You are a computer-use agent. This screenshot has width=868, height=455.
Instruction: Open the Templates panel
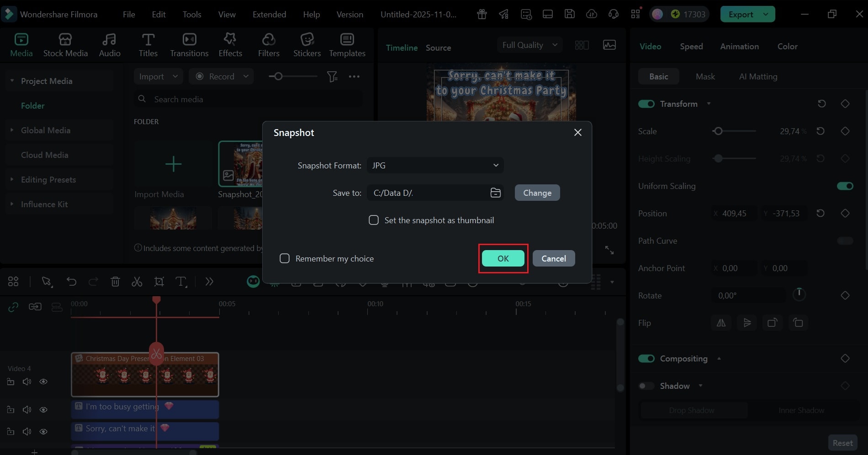click(347, 45)
